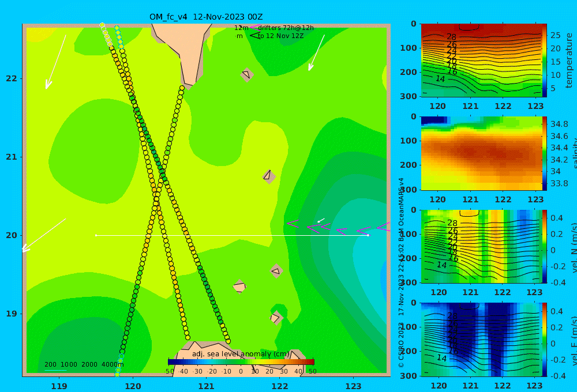Click the map's longitude tick label 122

tap(280, 386)
